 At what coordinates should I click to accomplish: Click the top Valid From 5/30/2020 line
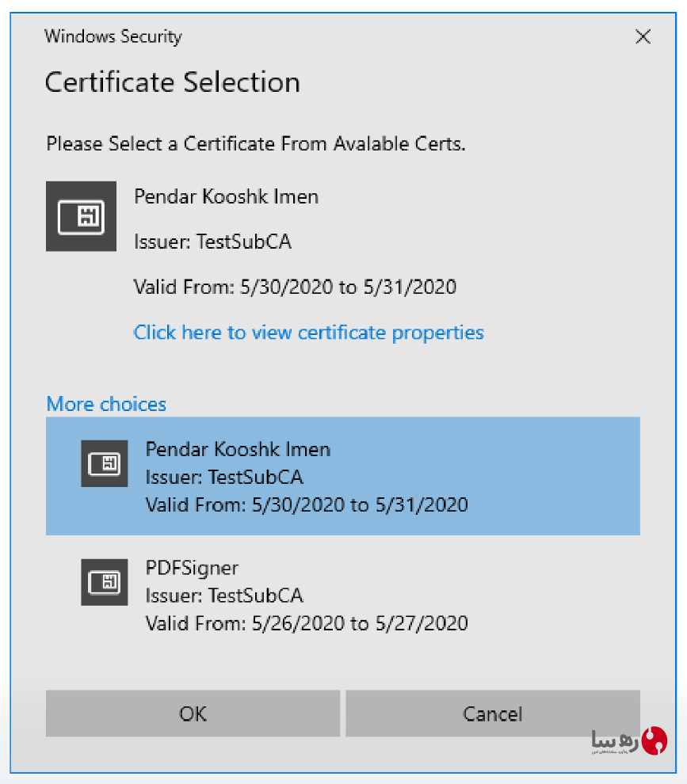[x=296, y=287]
